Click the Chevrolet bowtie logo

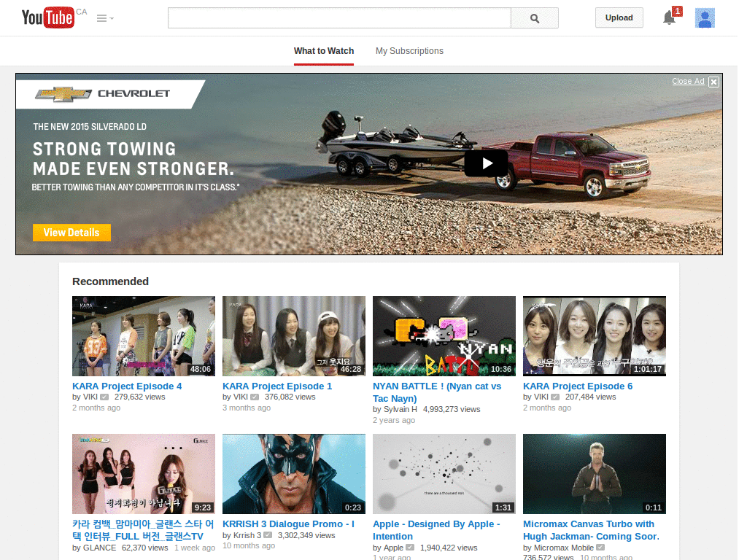point(63,94)
